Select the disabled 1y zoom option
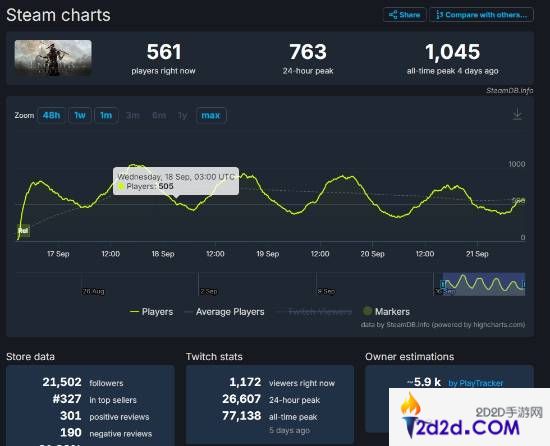The width and height of the screenshot is (550, 446). [x=182, y=115]
